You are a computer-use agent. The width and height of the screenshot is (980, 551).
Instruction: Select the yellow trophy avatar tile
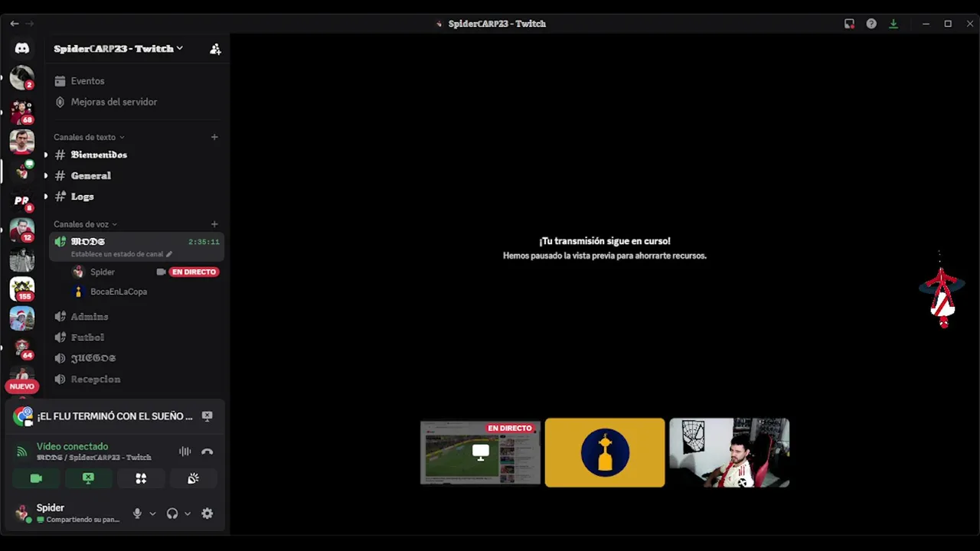point(605,452)
